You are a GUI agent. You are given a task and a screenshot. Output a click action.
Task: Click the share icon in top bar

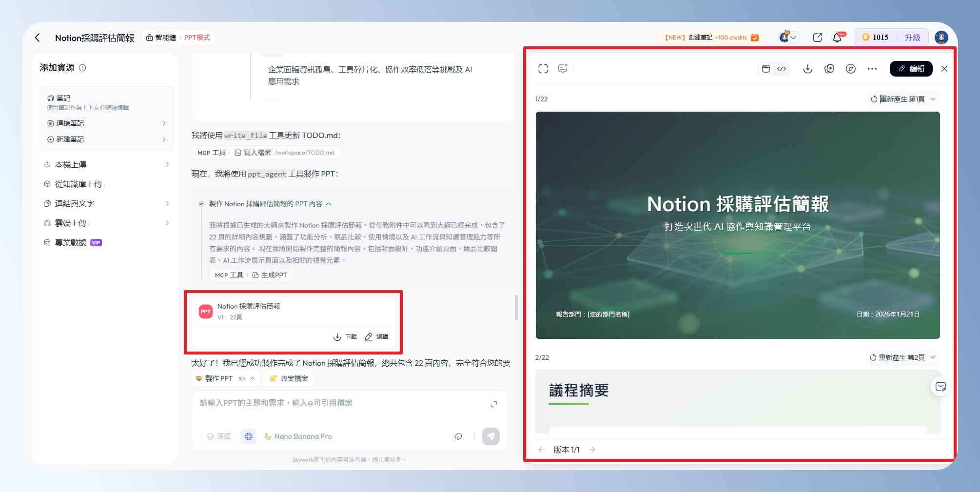click(x=818, y=38)
